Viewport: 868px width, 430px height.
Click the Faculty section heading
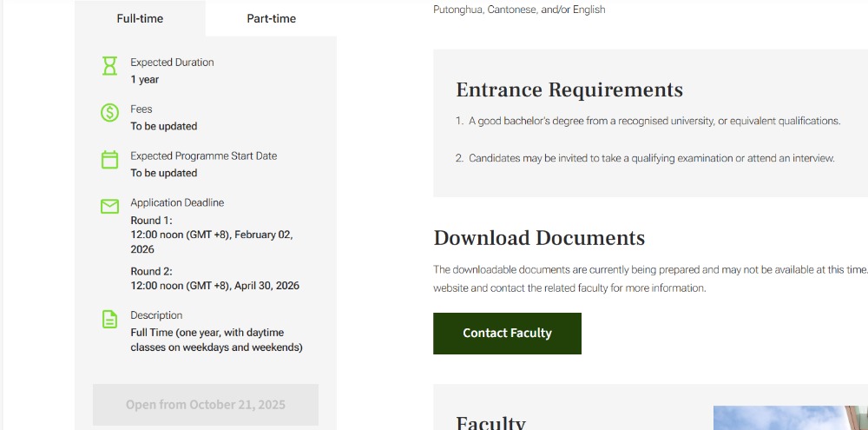tap(490, 422)
